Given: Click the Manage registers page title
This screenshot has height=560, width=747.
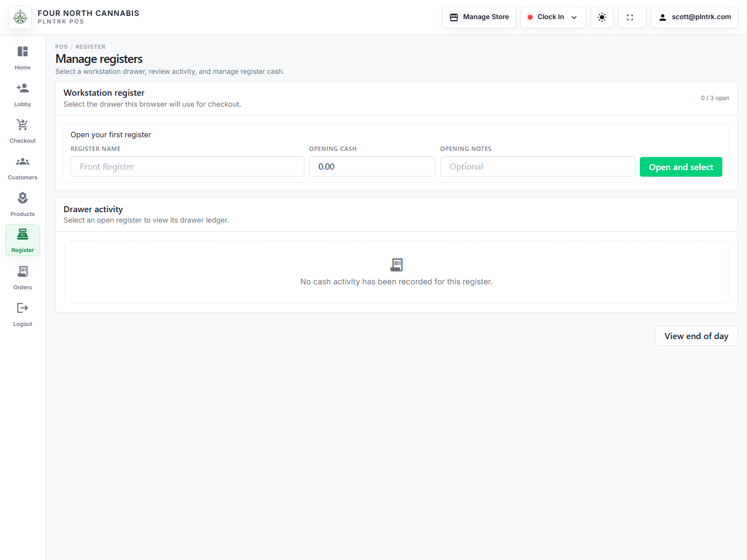Looking at the screenshot, I should click(x=99, y=59).
